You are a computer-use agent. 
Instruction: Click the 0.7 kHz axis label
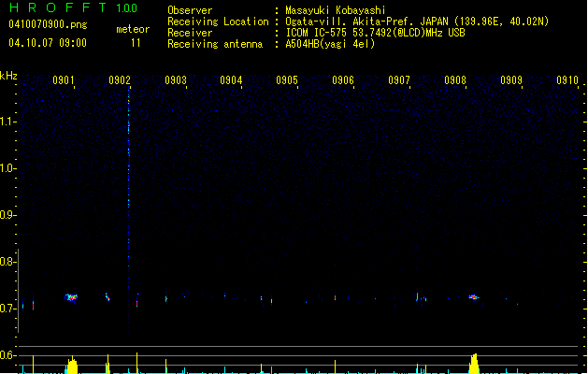7,309
